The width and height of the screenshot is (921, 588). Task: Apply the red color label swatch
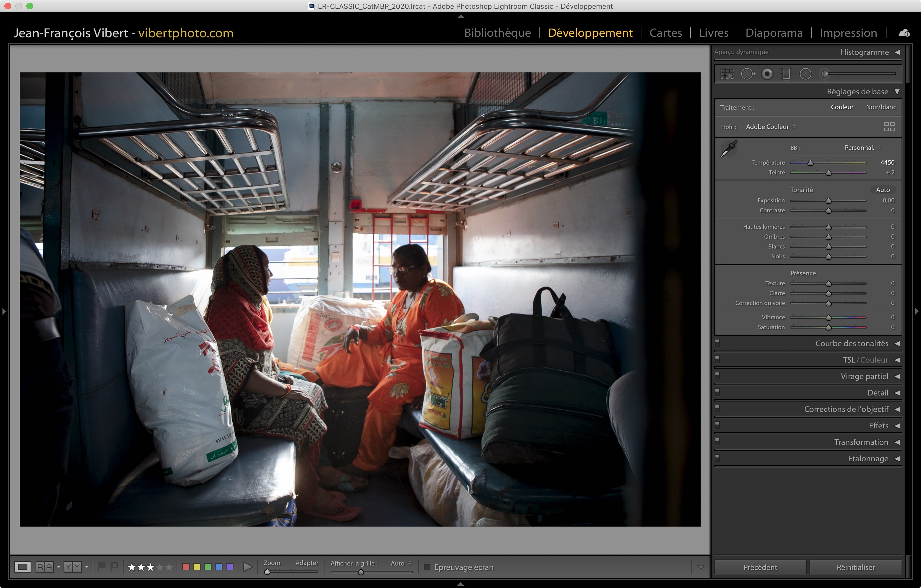tap(186, 567)
